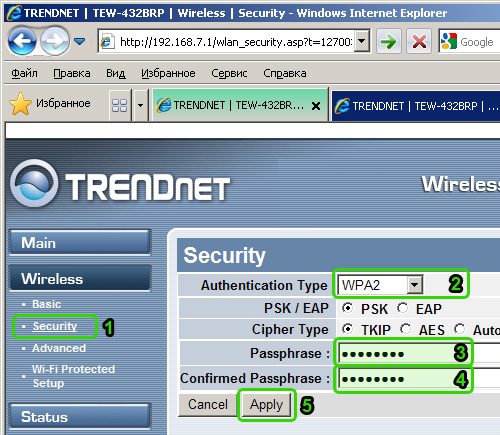Screen dimensions: 500x435
Task: Open the Справка menu
Action: (285, 73)
